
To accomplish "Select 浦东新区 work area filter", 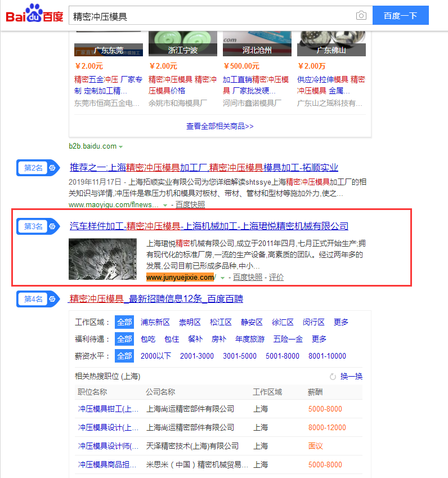I will pos(155,322).
